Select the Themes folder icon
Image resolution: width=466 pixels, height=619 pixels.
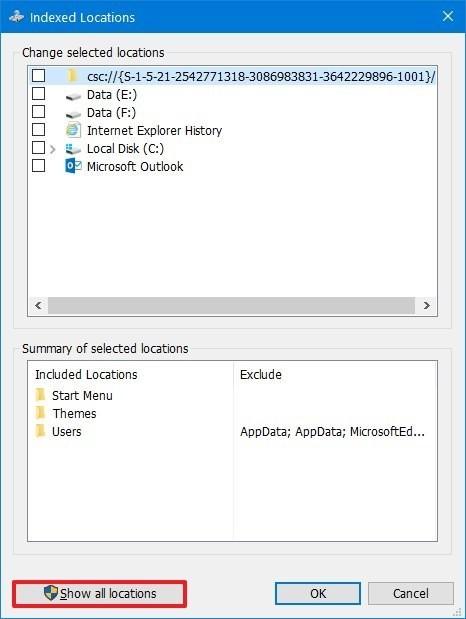click(40, 413)
